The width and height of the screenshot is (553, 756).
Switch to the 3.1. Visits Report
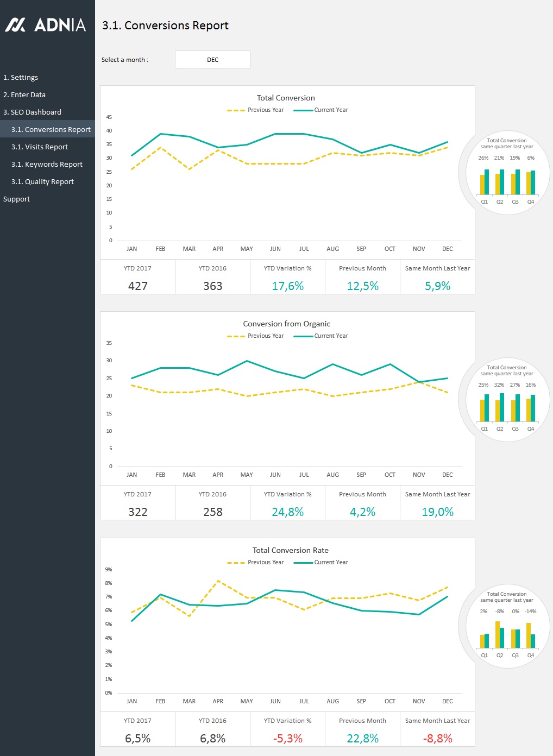40,147
